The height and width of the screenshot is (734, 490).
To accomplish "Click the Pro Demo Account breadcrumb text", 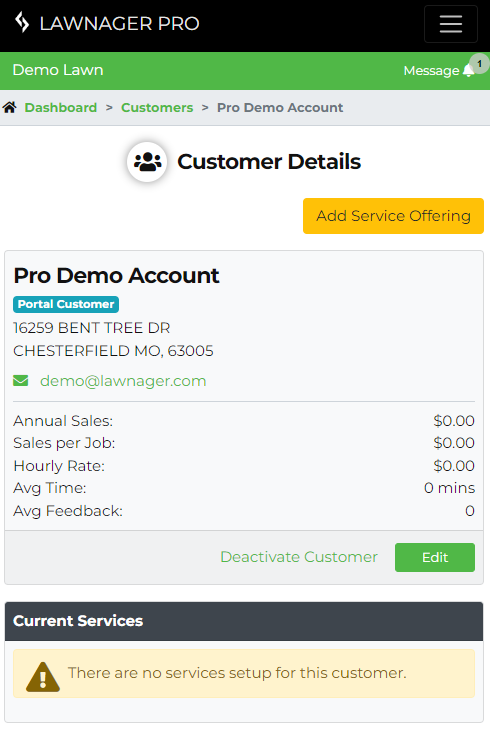I will [x=280, y=108].
